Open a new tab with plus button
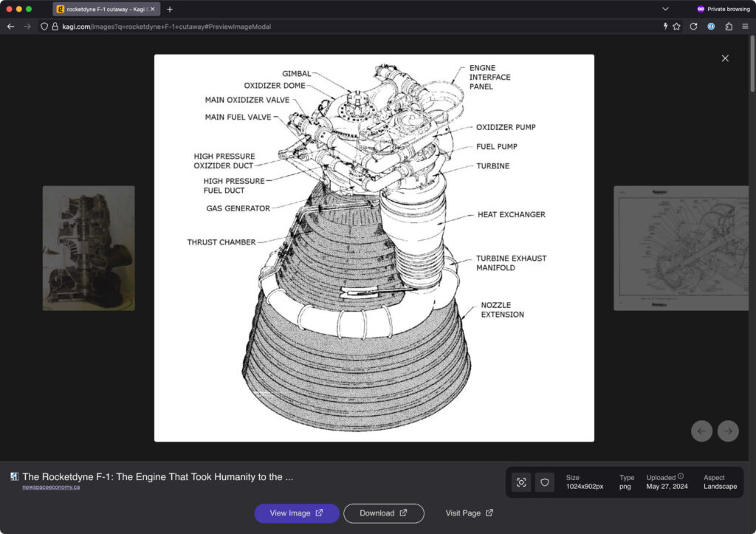 (170, 9)
